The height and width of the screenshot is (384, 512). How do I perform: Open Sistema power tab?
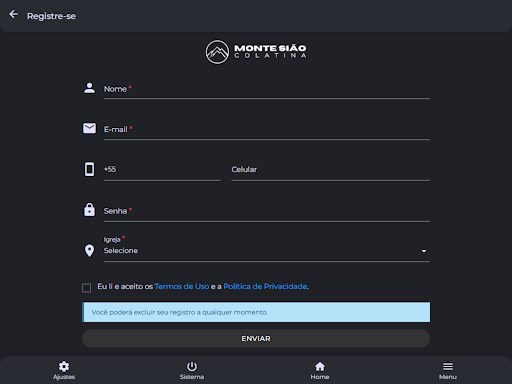coord(192,370)
